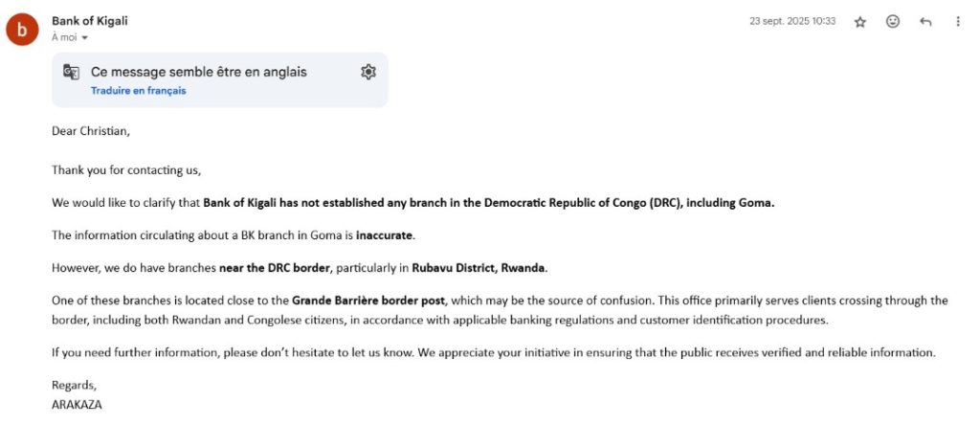Open translation settings gear icon
The width and height of the screenshot is (980, 447).
tap(368, 72)
